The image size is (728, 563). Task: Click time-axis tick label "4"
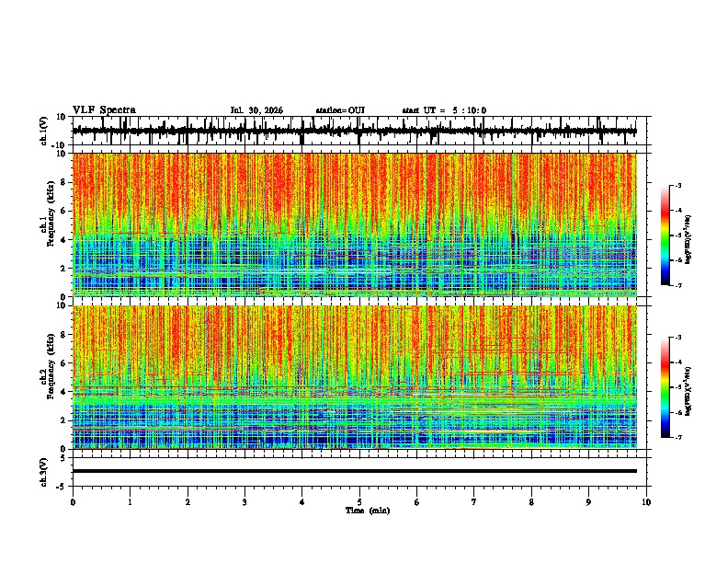(301, 502)
